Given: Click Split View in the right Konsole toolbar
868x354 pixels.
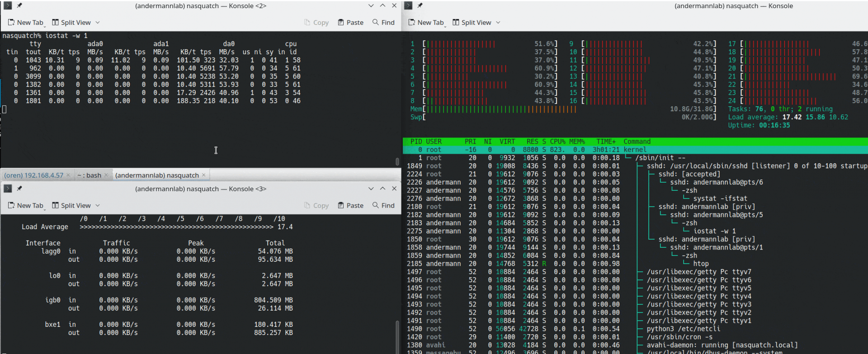Looking at the screenshot, I should (x=472, y=23).
